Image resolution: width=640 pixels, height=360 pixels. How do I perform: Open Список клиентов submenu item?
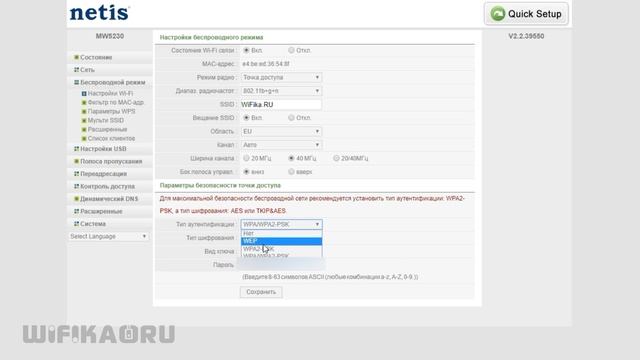pos(111,138)
